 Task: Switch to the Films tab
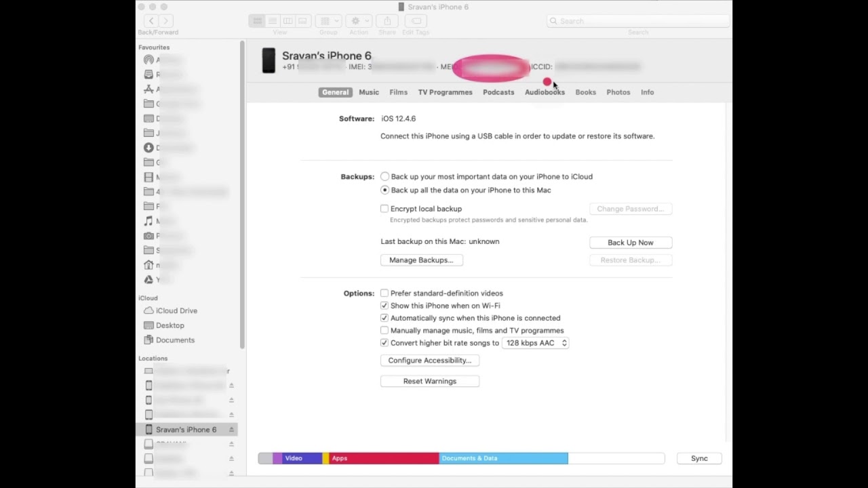398,92
